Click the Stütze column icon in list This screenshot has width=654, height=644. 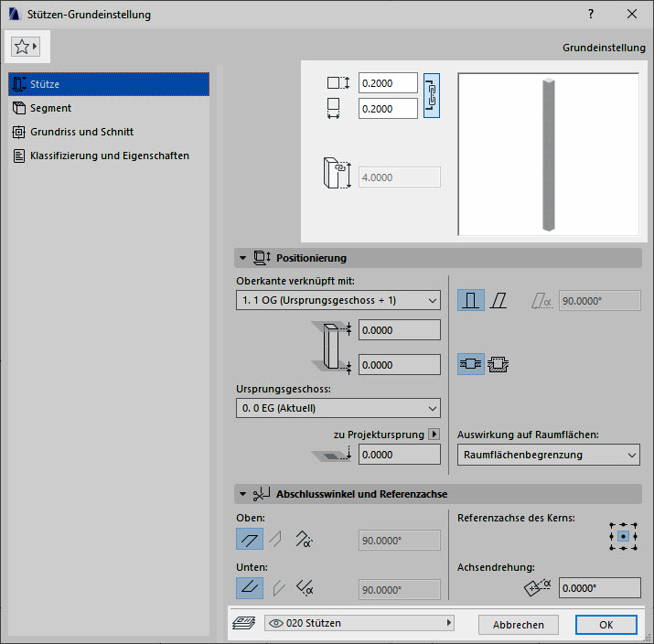click(x=19, y=84)
